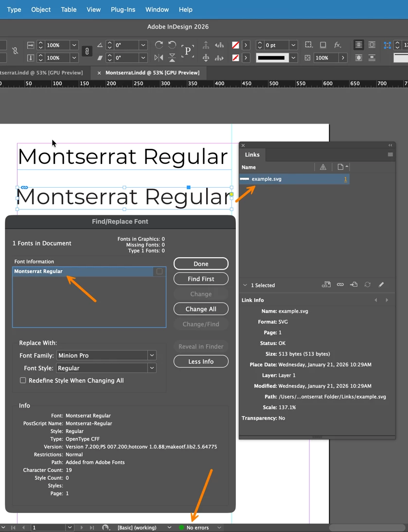Image resolution: width=408 pixels, height=532 pixels.
Task: Click the Done button
Action: 201,264
